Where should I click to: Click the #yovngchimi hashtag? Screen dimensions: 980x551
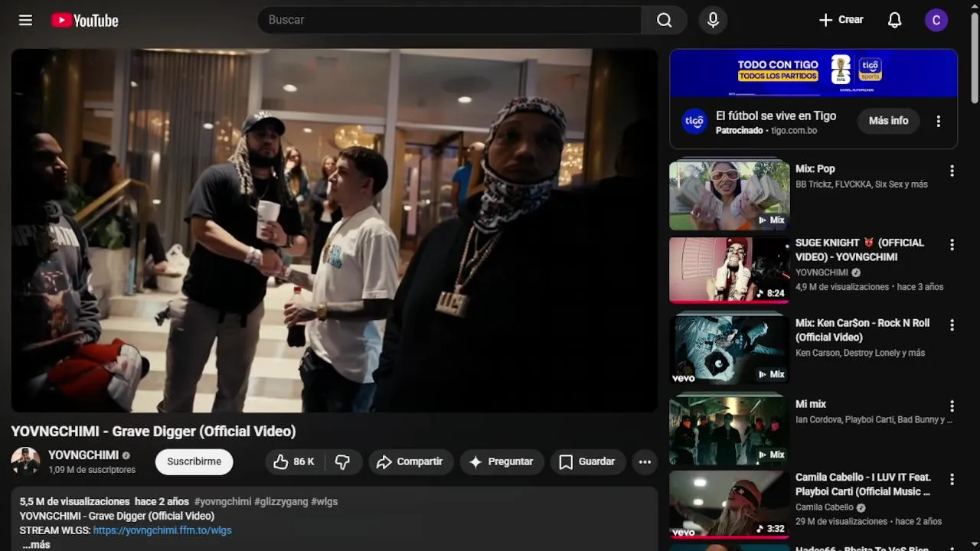(223, 501)
